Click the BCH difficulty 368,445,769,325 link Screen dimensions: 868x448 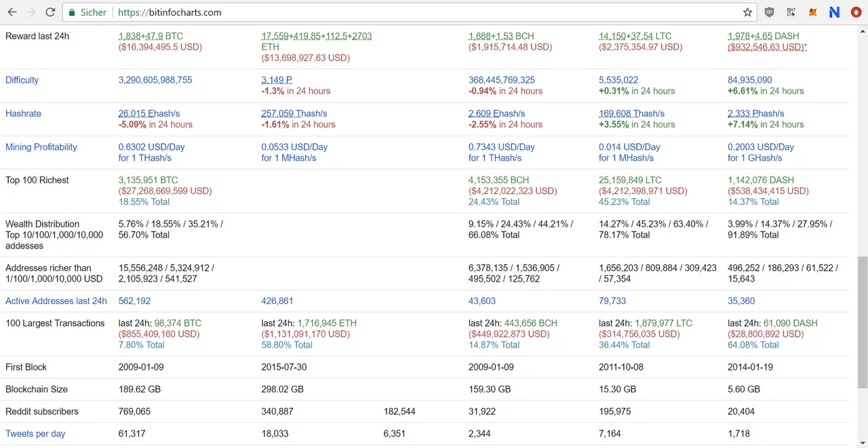coord(502,80)
